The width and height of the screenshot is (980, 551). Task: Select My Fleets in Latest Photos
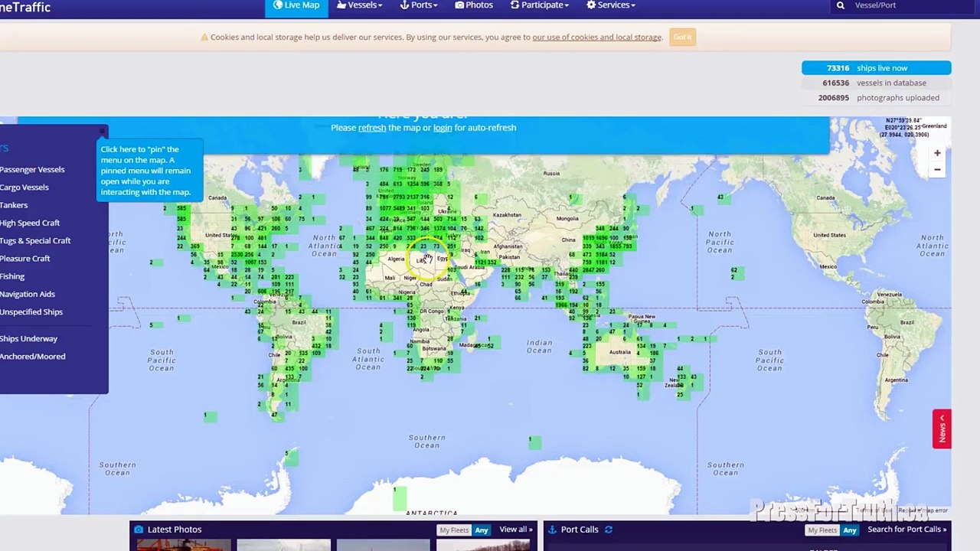(x=454, y=530)
